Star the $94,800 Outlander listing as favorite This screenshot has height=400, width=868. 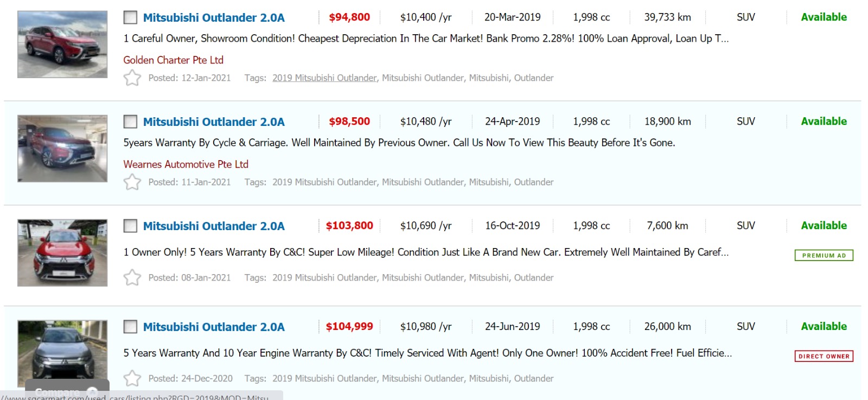click(x=132, y=78)
